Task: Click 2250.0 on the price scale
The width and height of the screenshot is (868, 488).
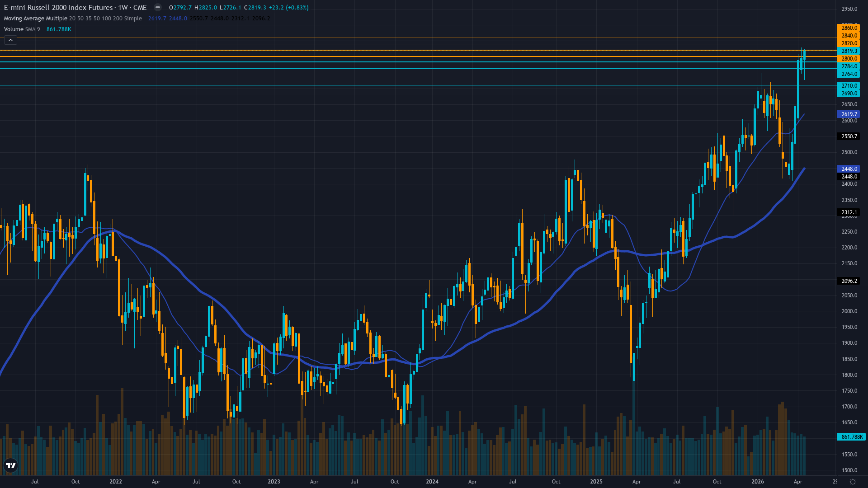Action: [849, 232]
